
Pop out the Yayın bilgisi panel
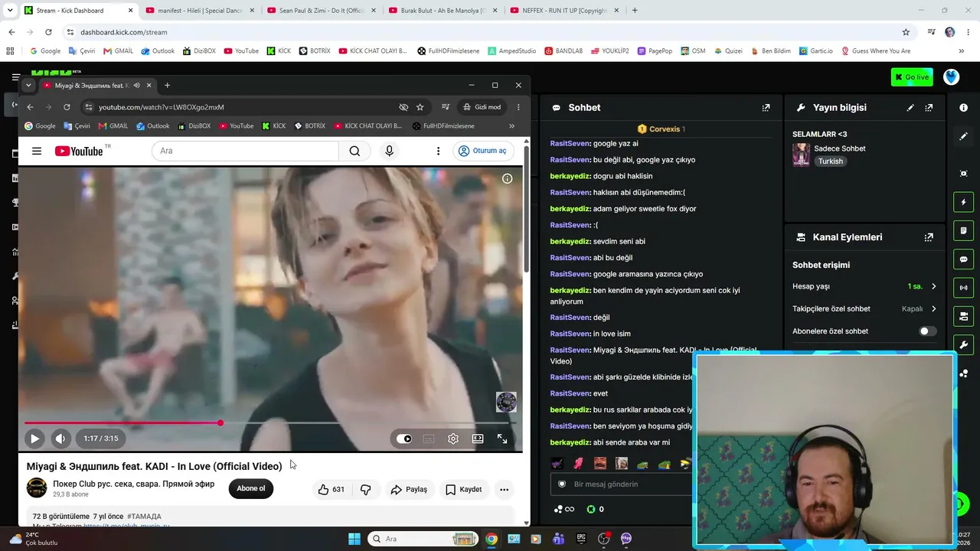click(x=929, y=108)
